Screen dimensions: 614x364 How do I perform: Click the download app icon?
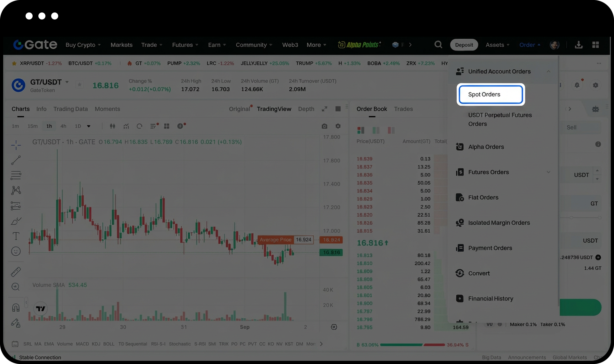pyautogui.click(x=579, y=45)
